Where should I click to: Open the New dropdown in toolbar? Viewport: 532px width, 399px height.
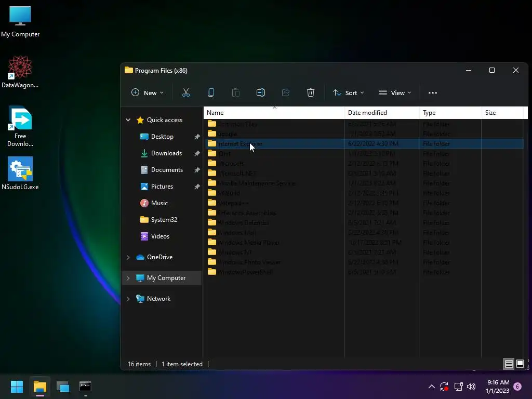coord(147,92)
